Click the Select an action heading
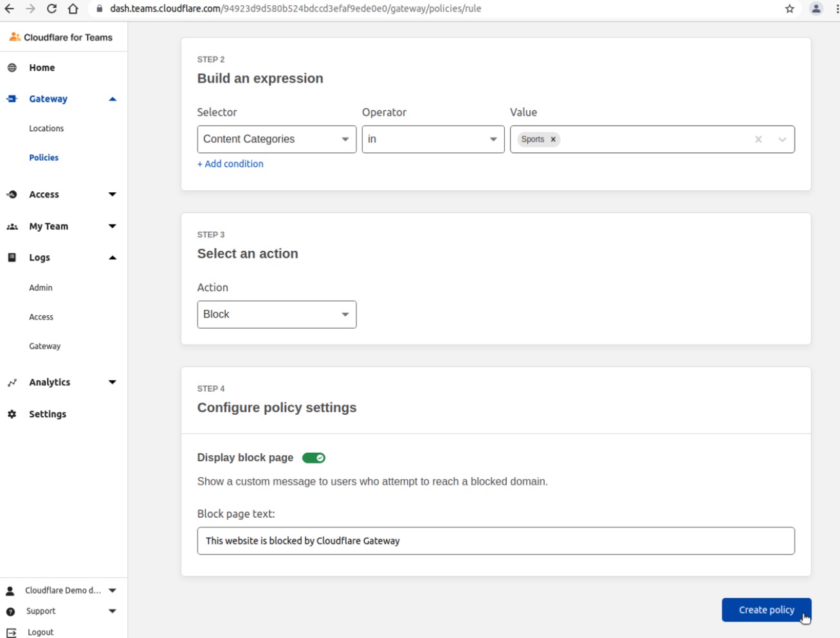 [248, 254]
